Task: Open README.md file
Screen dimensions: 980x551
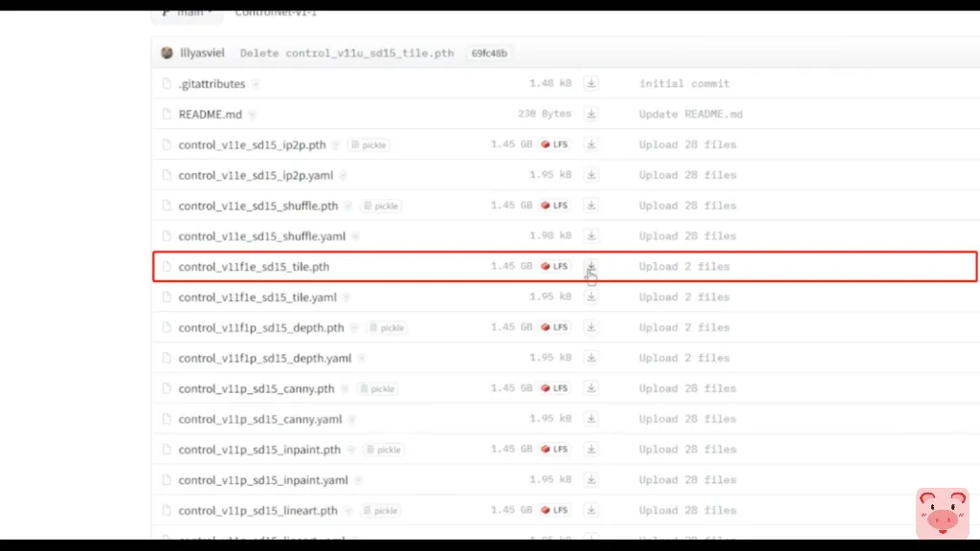Action: (x=210, y=115)
